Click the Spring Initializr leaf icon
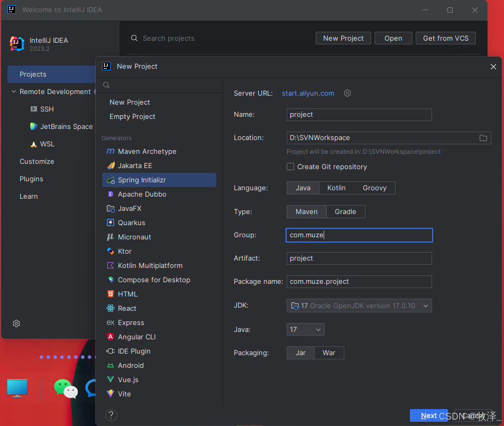Viewport: 504px width, 426px height. click(111, 180)
